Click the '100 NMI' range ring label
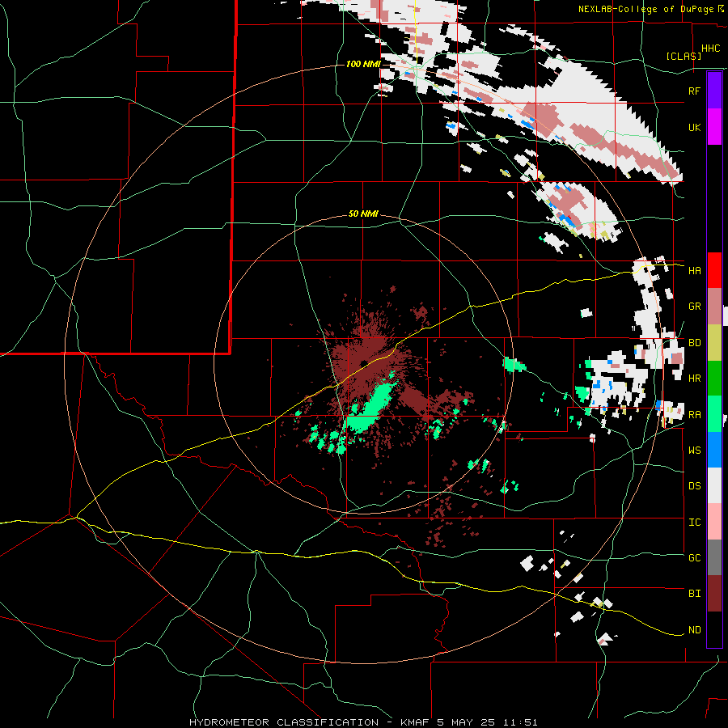Image resolution: width=728 pixels, height=728 pixels. [363, 64]
